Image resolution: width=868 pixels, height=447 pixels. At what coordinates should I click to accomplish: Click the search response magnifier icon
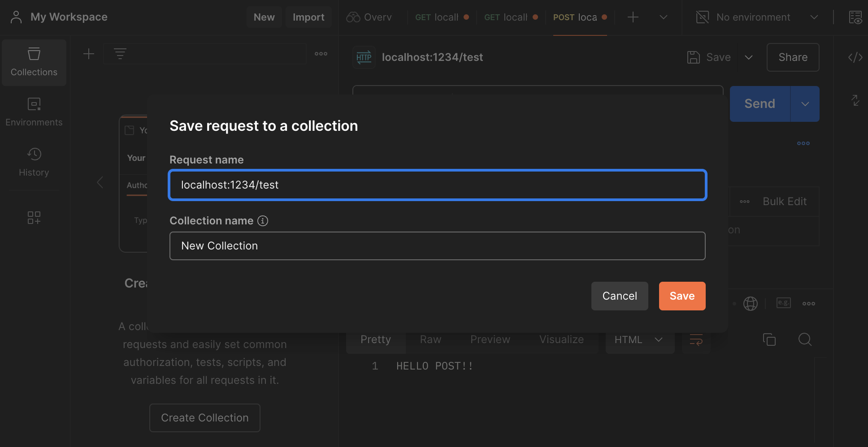(805, 340)
